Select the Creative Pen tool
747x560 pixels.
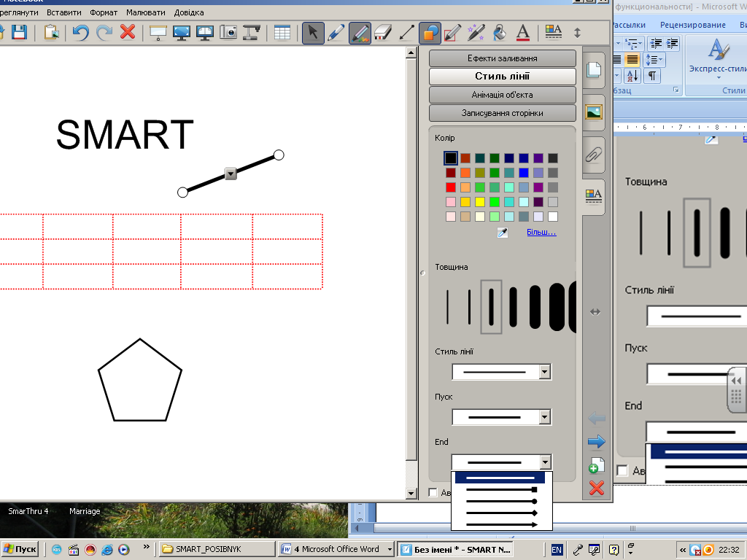360,33
